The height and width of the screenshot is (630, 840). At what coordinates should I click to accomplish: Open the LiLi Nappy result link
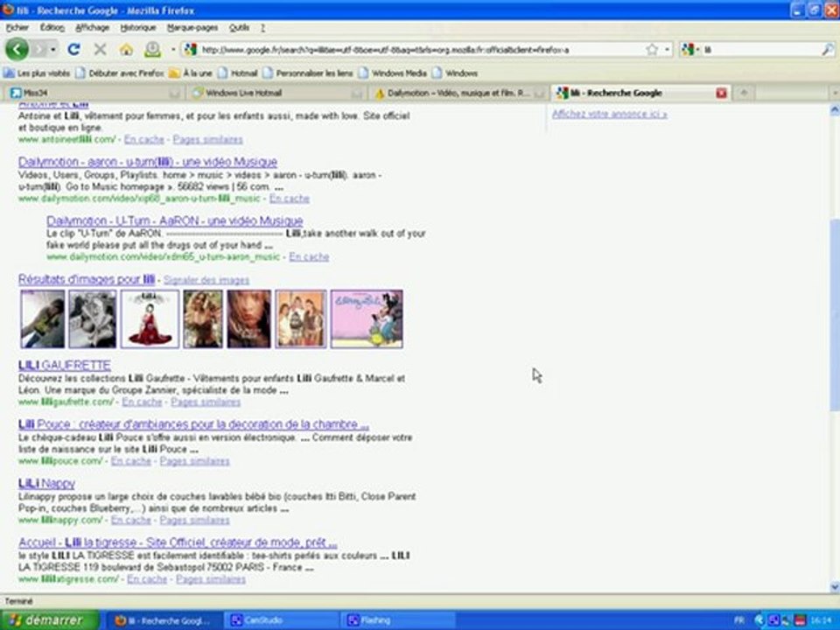pos(46,483)
